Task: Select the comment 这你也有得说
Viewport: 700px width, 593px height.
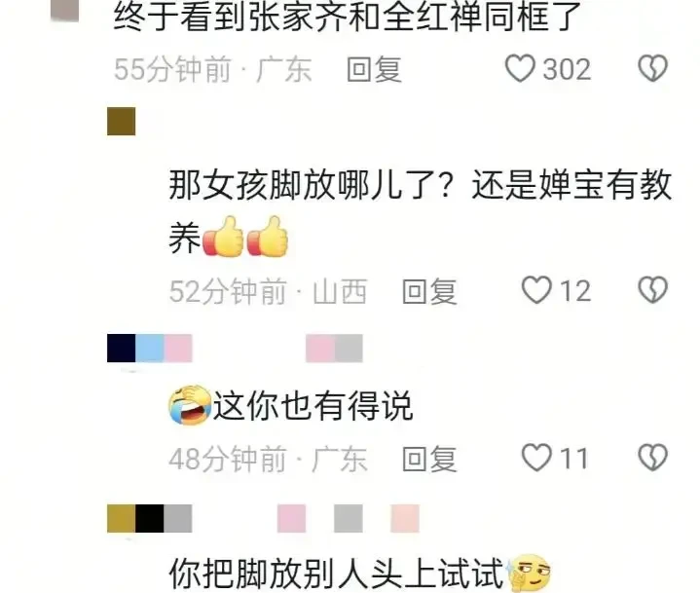Action: pos(291,405)
